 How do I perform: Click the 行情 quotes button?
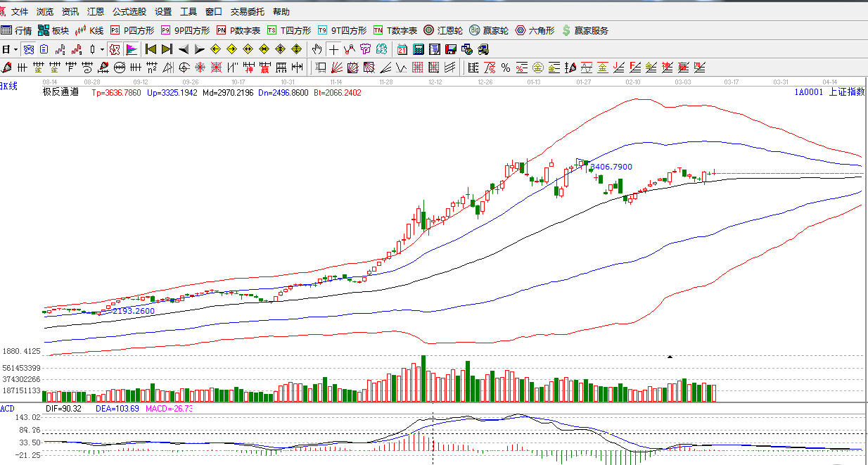[17, 30]
